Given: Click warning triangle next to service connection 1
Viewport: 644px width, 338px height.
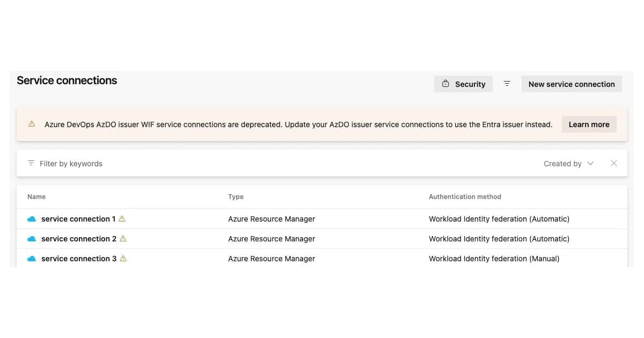Looking at the screenshot, I should pyautogui.click(x=122, y=218).
